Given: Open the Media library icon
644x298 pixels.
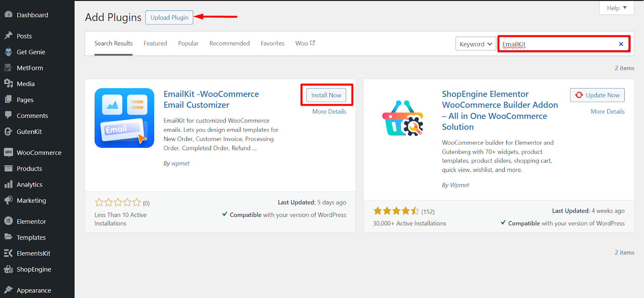Looking at the screenshot, I should (x=8, y=83).
